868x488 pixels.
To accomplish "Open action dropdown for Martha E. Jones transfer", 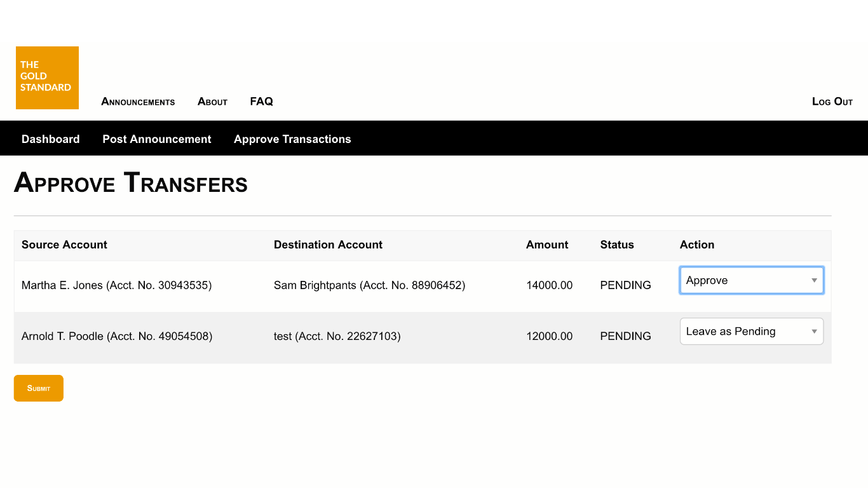I will coord(752,280).
